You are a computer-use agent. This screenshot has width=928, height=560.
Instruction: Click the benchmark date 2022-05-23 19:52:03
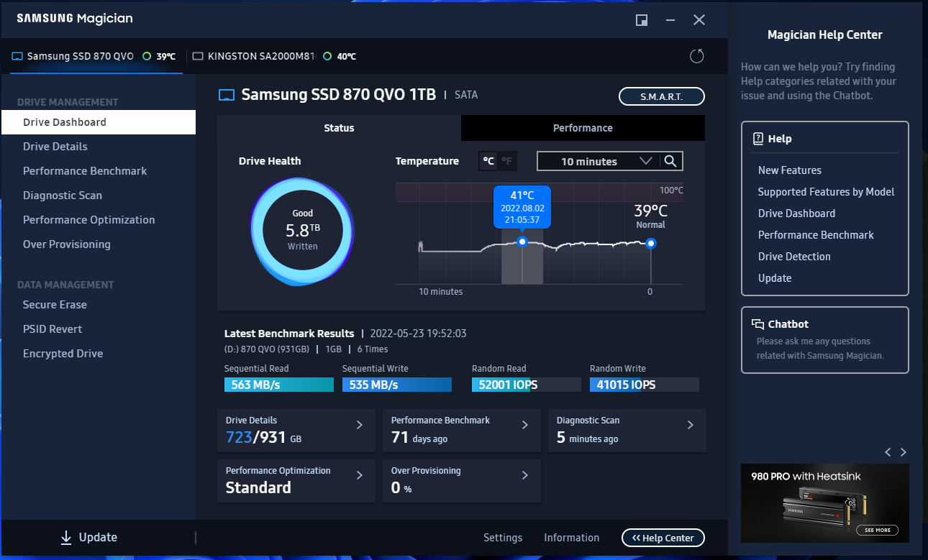point(418,334)
